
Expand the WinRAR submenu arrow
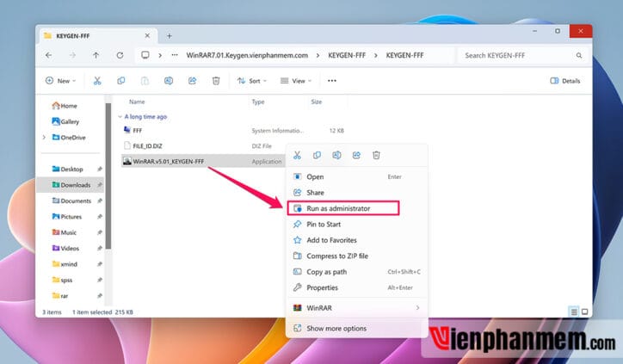click(417, 307)
